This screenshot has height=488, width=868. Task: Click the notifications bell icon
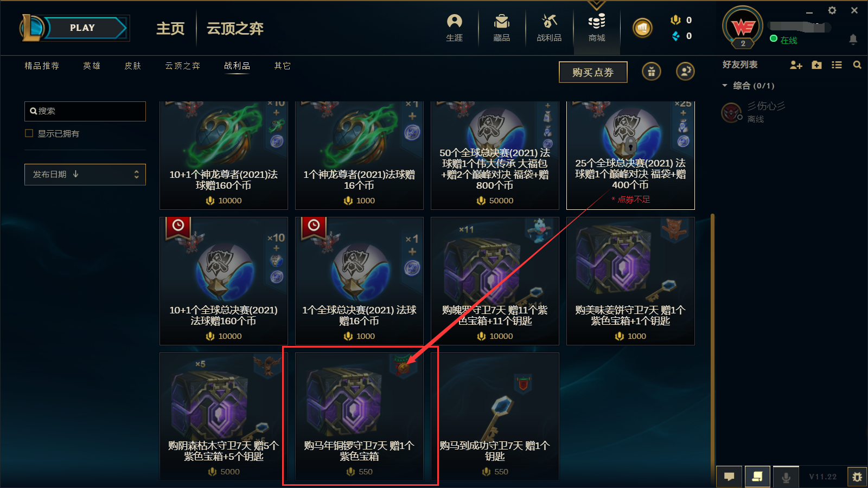(x=853, y=39)
